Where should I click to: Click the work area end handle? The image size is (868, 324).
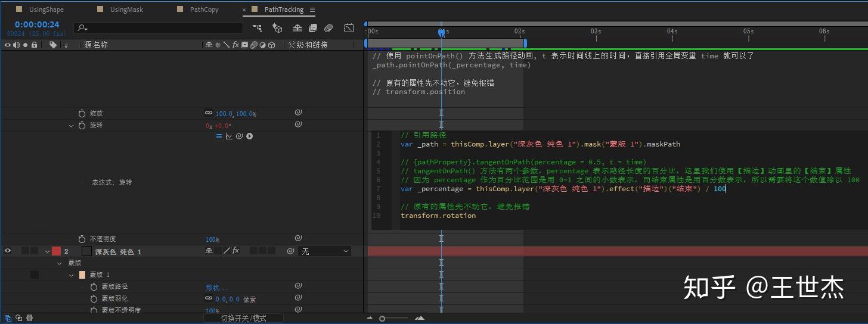pyautogui.click(x=525, y=43)
